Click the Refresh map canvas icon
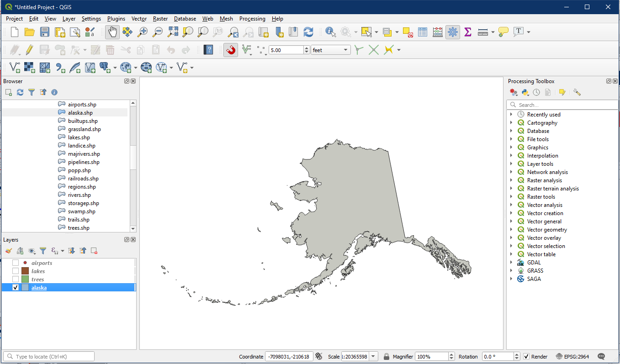 coord(308,32)
